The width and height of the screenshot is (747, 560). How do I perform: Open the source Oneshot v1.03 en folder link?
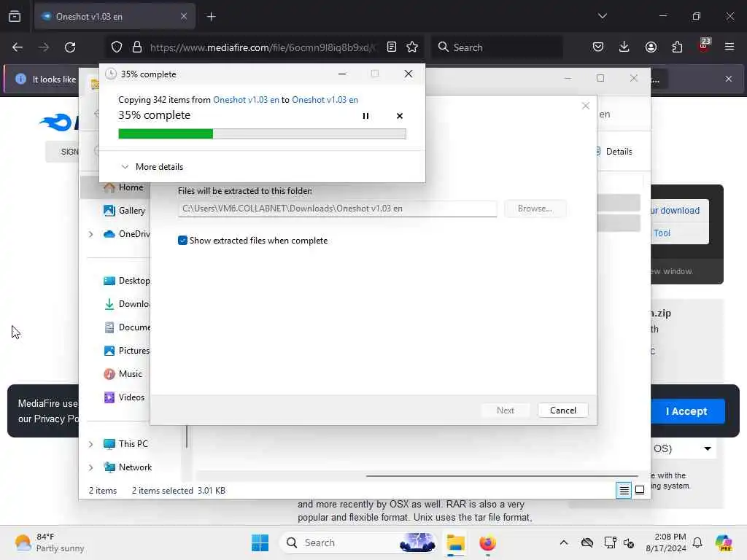tap(246, 99)
